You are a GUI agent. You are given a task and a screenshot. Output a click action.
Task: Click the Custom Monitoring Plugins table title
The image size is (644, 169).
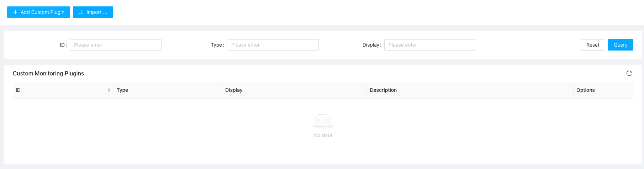pos(48,73)
